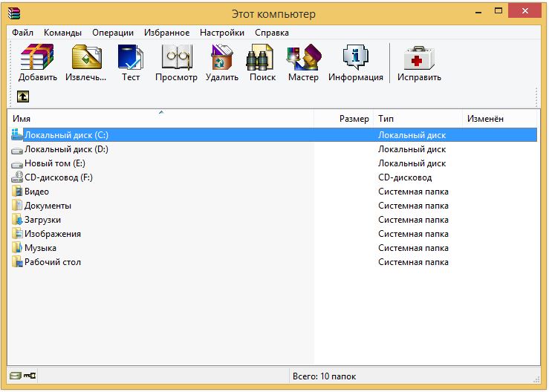The width and height of the screenshot is (549, 392).
Task: Click the window resize grip in status bar corner
Action: pyautogui.click(x=536, y=379)
